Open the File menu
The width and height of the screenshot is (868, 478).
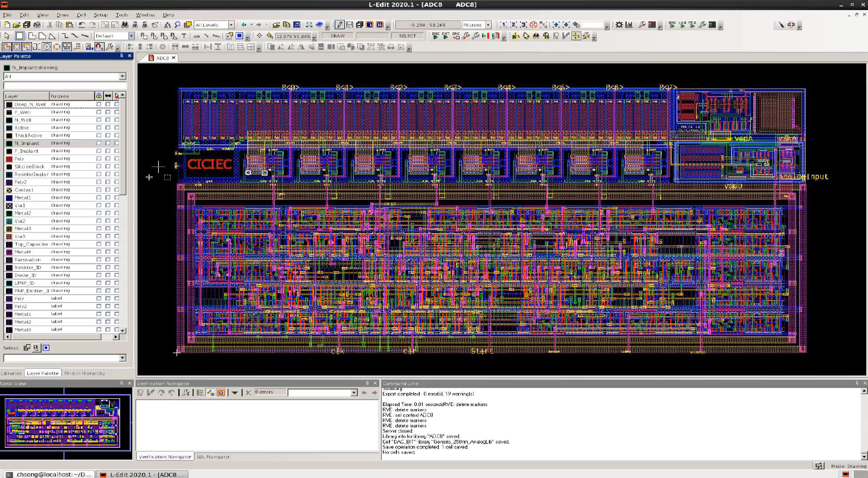click(7, 14)
